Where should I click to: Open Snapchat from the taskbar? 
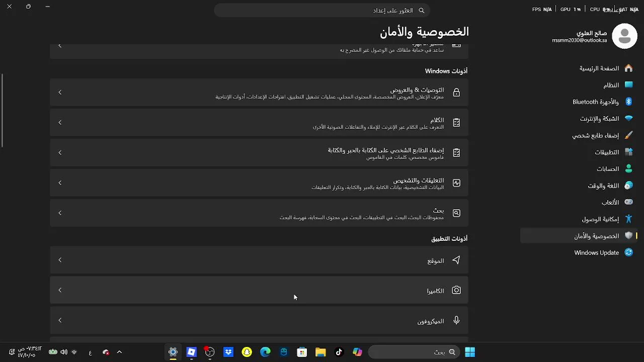(247, 352)
